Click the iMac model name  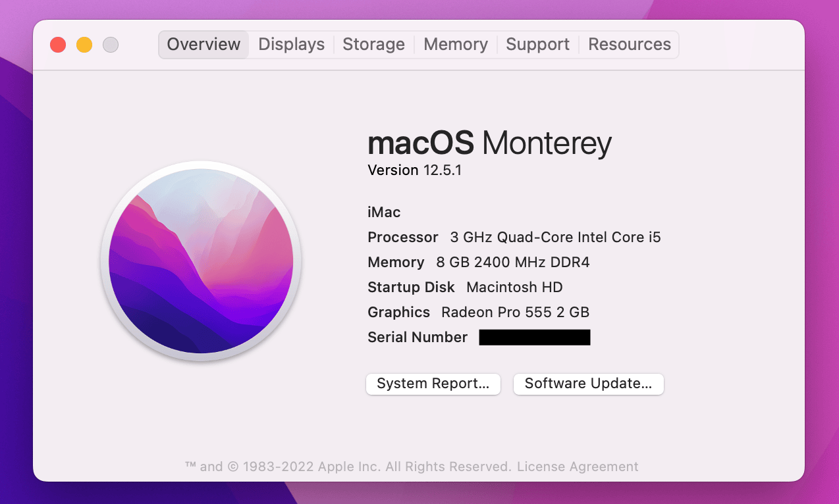tap(384, 213)
